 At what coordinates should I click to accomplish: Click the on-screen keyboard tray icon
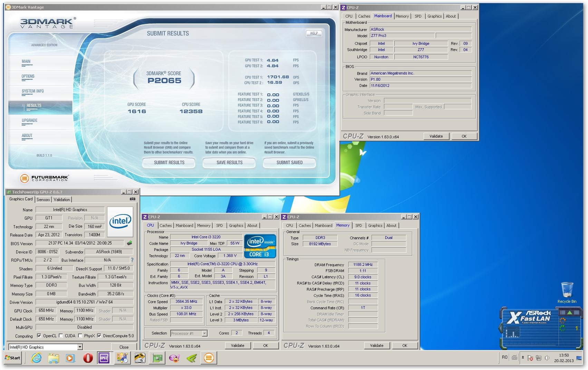(514, 358)
